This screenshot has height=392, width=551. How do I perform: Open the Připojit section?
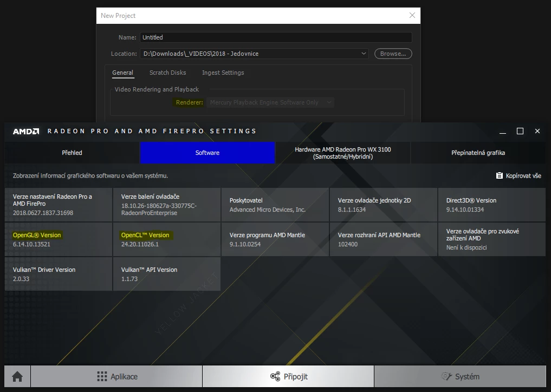[x=288, y=376]
